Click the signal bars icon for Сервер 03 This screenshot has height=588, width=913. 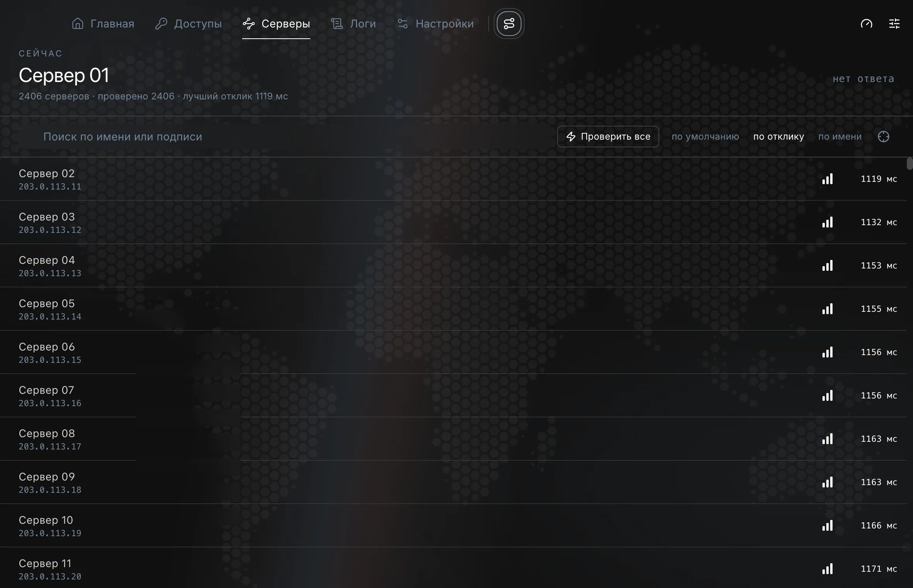pos(828,222)
